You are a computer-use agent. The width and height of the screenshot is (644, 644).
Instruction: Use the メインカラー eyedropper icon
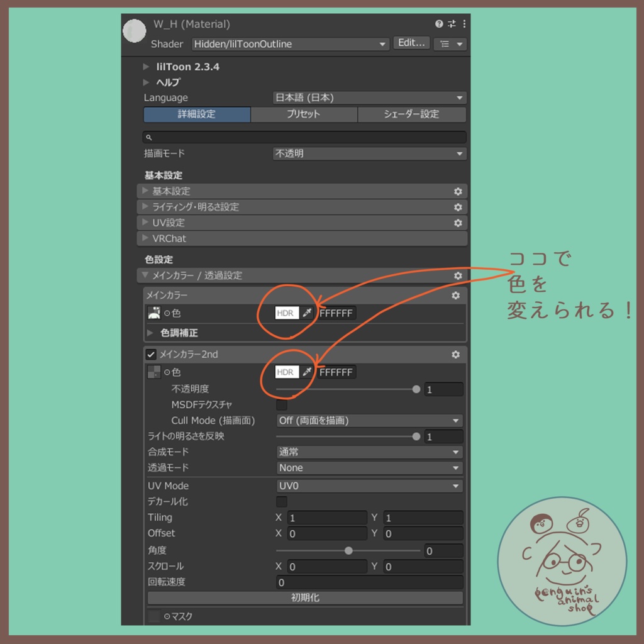307,313
